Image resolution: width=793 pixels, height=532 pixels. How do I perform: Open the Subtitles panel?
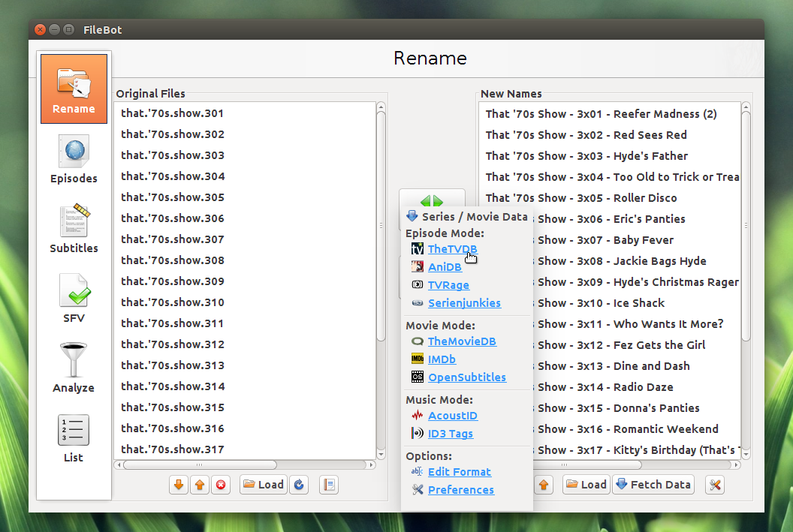coord(74,228)
